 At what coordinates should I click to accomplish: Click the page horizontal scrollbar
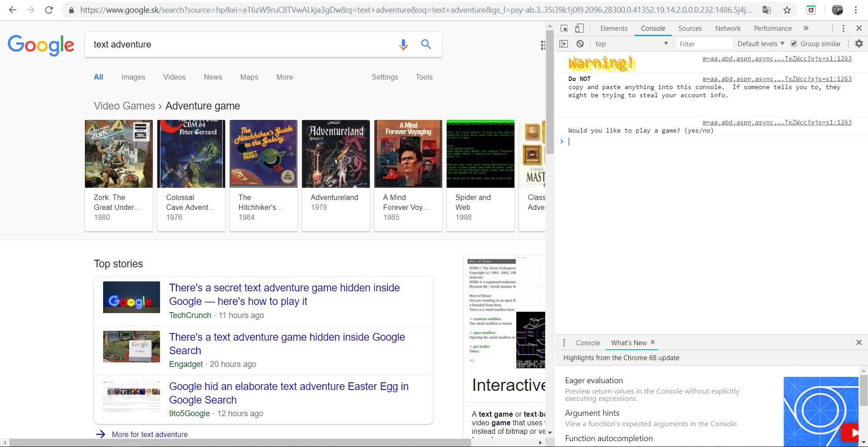point(240,443)
